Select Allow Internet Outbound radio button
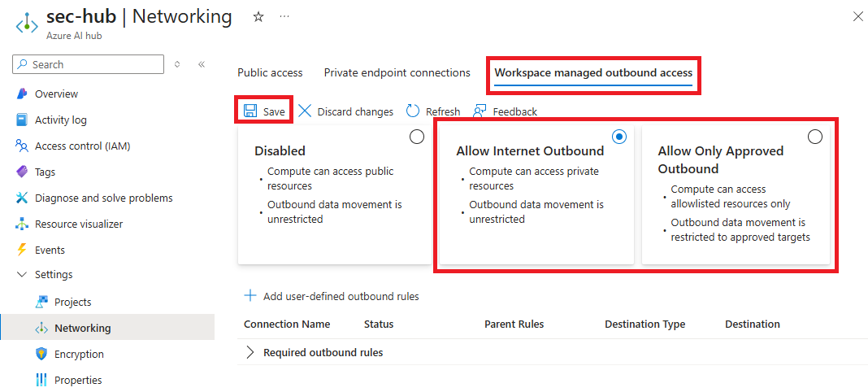Viewport: 868px width, 392px height. [619, 137]
